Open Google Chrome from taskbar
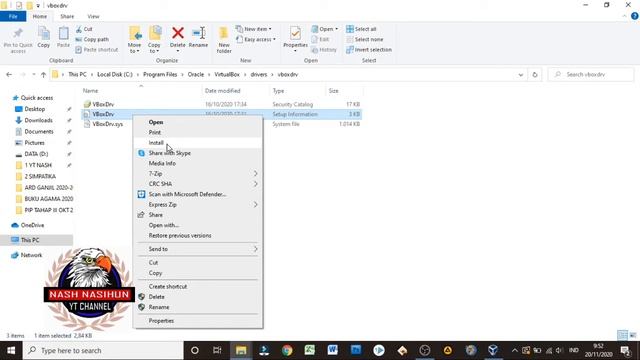Screen dimensions: 640x360 [x=287, y=351]
